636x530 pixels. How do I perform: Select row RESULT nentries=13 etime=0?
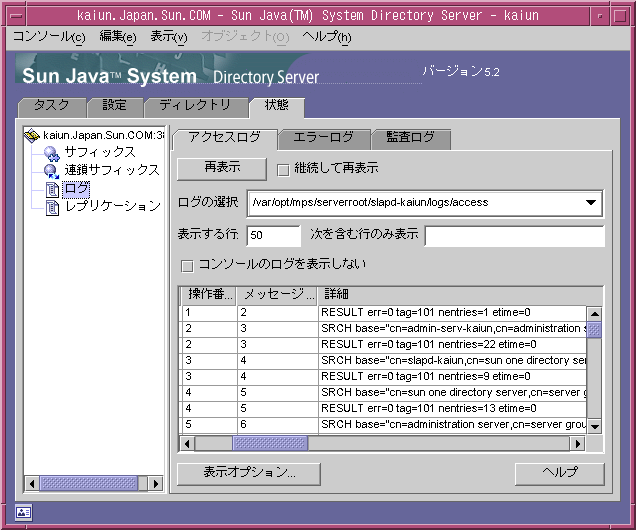click(384, 409)
